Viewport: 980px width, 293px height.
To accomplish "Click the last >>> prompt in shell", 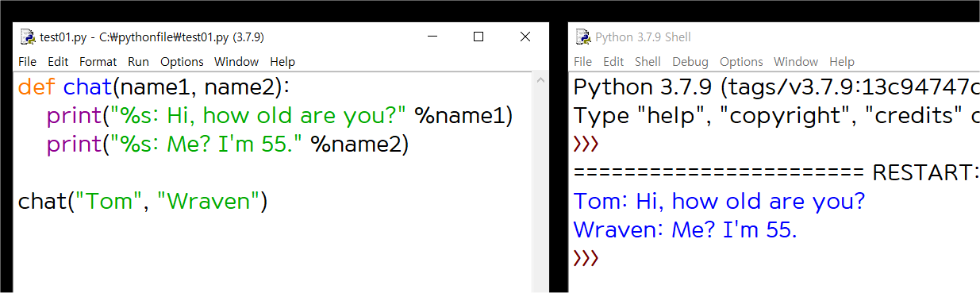I will 586,258.
